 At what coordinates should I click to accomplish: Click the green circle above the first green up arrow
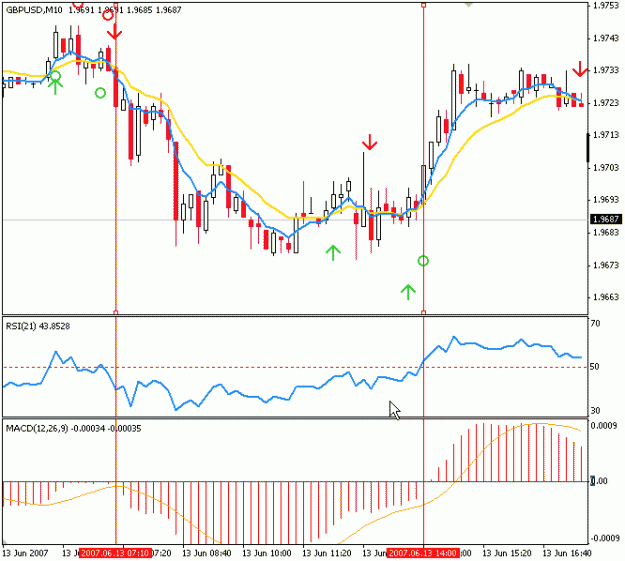click(x=55, y=76)
